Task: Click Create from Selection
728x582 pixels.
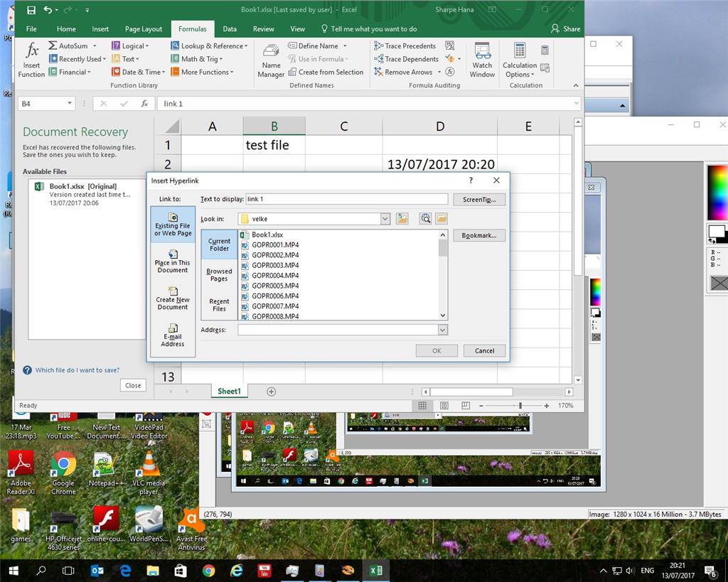Action: (x=326, y=72)
